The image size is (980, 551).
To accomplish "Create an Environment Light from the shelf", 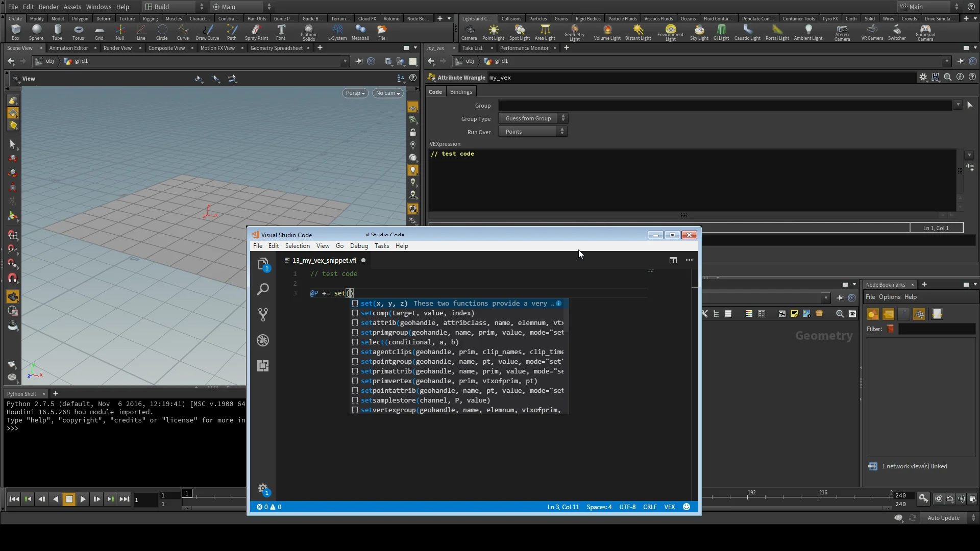I will [671, 32].
